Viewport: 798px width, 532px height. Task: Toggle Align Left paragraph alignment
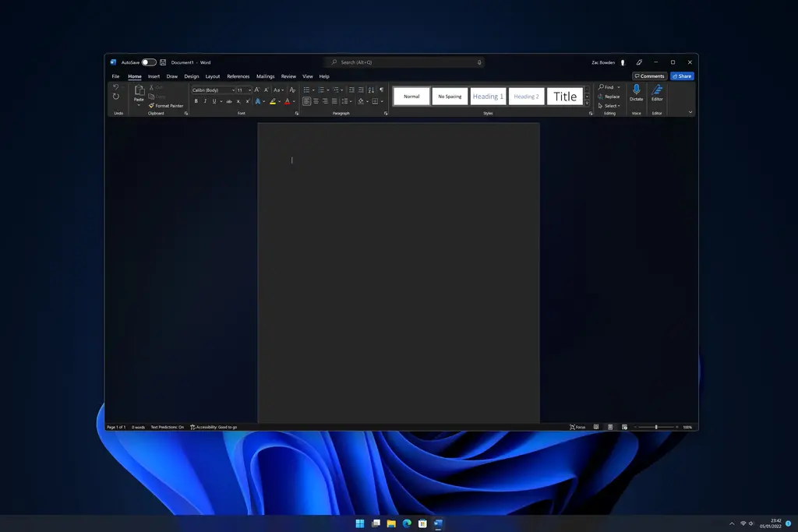[x=306, y=101]
